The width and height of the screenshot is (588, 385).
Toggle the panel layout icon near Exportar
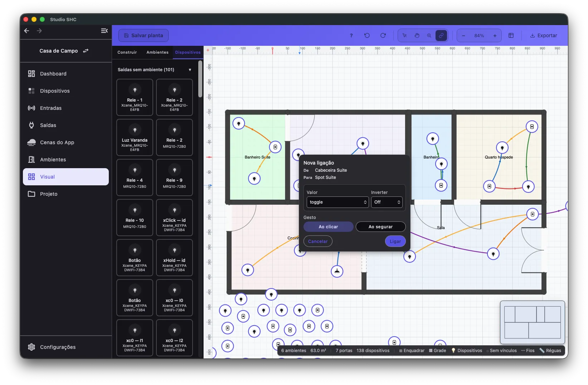pos(511,35)
